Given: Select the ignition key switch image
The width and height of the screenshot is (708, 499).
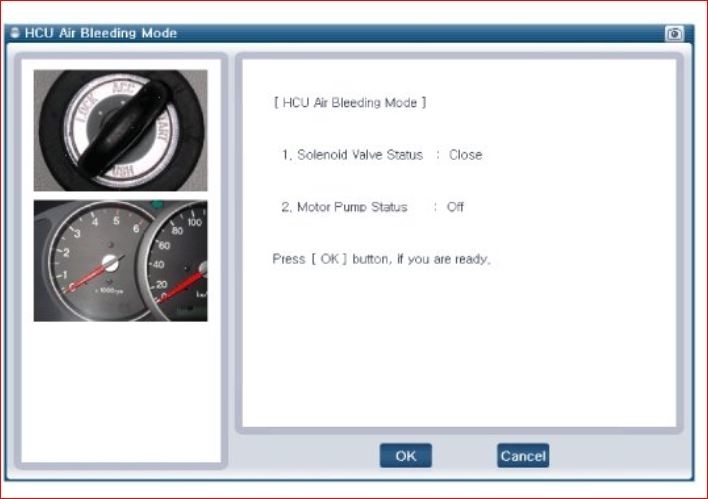Looking at the screenshot, I should (x=121, y=130).
